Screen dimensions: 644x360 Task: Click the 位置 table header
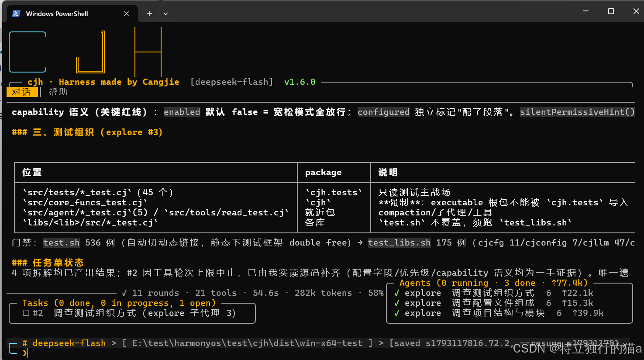point(32,172)
